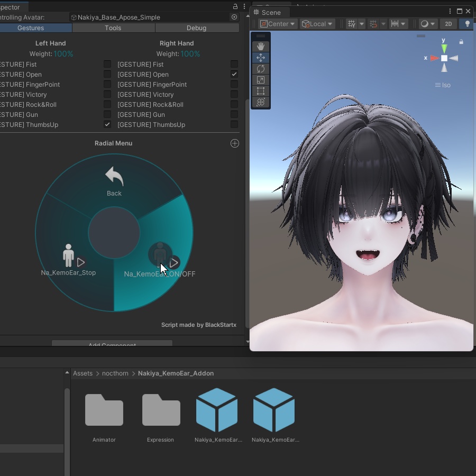
Task: Uncheck the Right Hand Open gesture
Action: click(234, 74)
